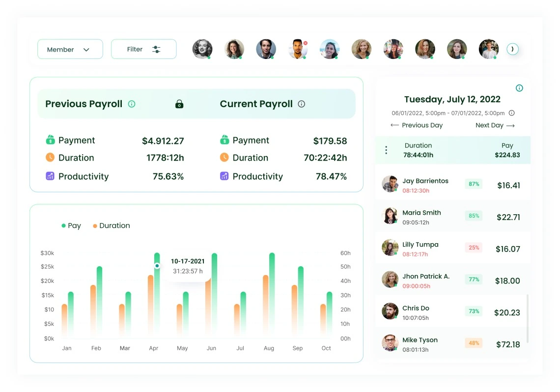This screenshot has height=392, width=560.
Task: Click the info icon above Tuesday date
Action: (x=519, y=88)
